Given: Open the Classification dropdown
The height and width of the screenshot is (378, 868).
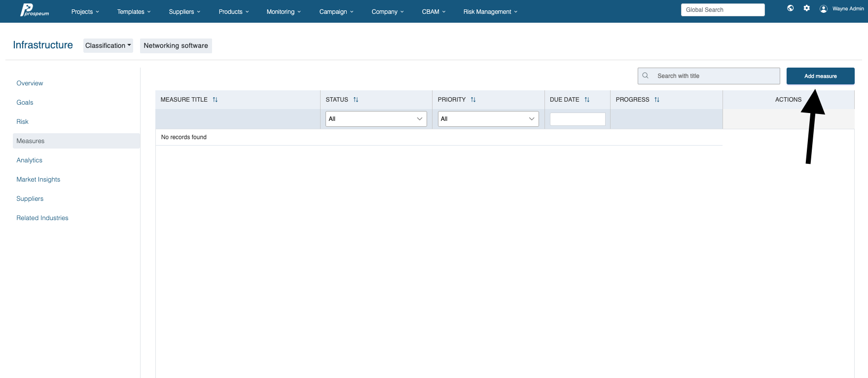Looking at the screenshot, I should pyautogui.click(x=108, y=45).
